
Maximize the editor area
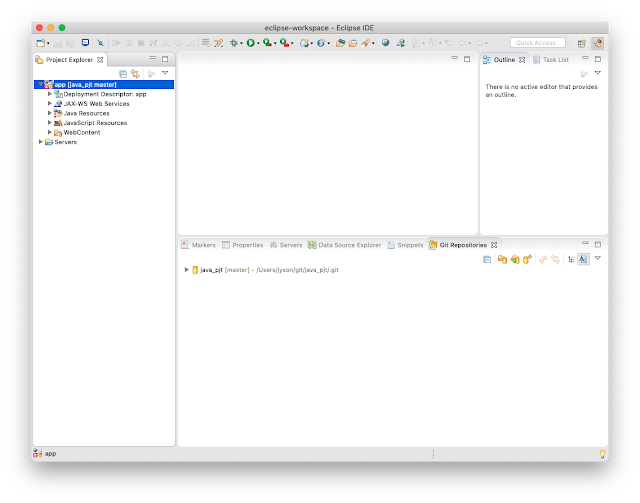pyautogui.click(x=467, y=59)
